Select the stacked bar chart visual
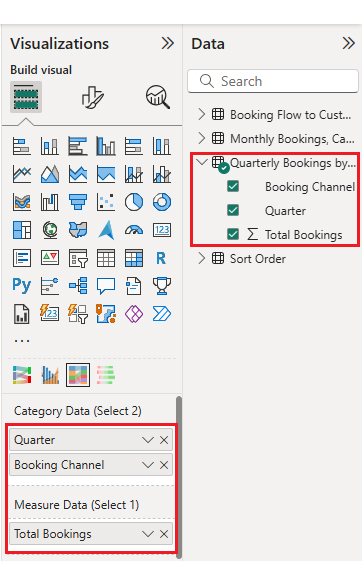The width and height of the screenshot is (363, 585). tap(22, 146)
